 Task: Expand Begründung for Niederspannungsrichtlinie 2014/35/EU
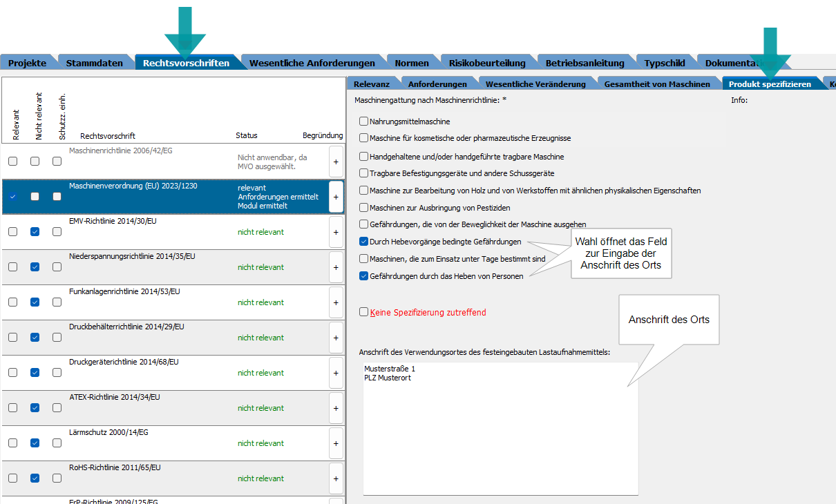(x=336, y=267)
